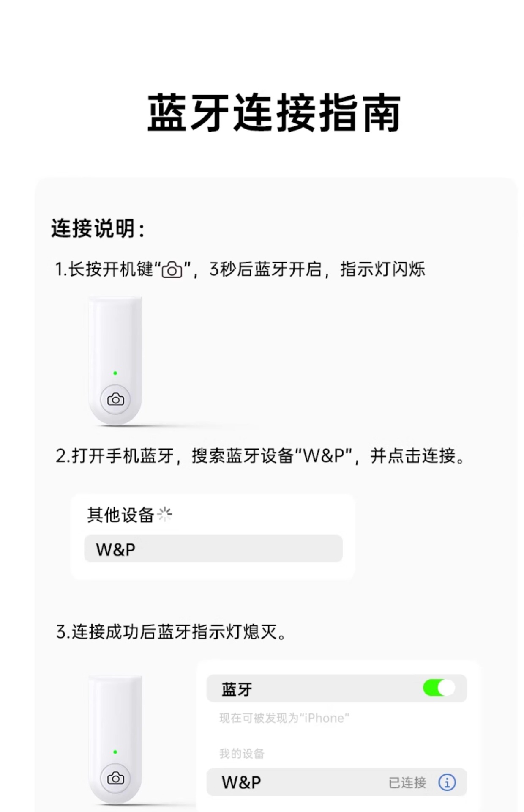
Task: Click the 我的设备 section header
Action: (x=242, y=753)
